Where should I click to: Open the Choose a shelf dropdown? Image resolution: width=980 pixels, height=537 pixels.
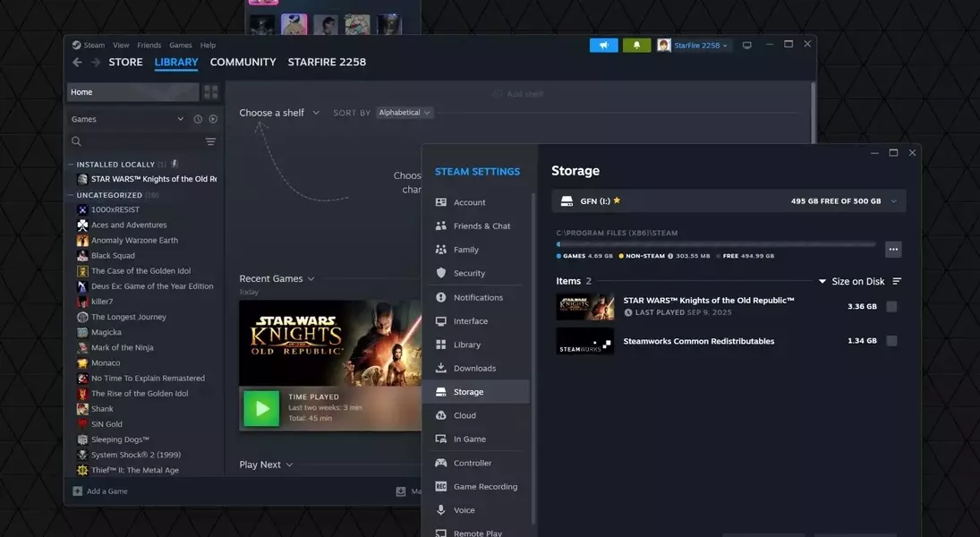pyautogui.click(x=279, y=113)
